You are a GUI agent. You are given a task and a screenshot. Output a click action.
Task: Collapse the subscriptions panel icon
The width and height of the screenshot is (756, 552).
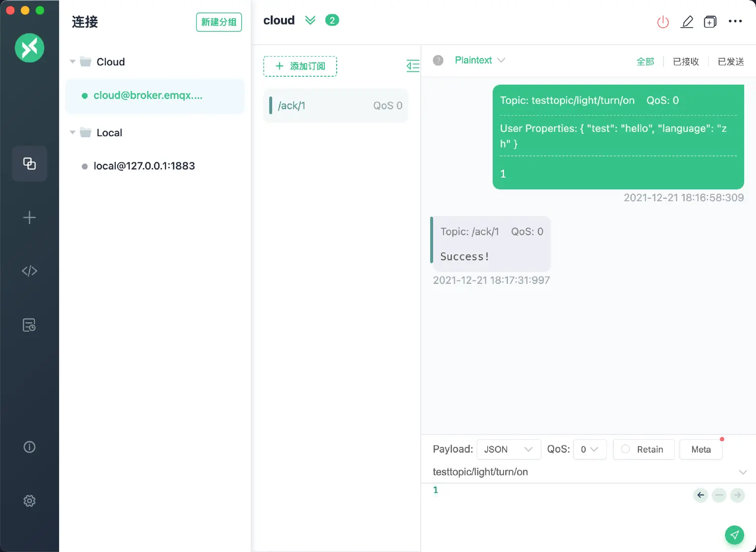pyautogui.click(x=413, y=66)
